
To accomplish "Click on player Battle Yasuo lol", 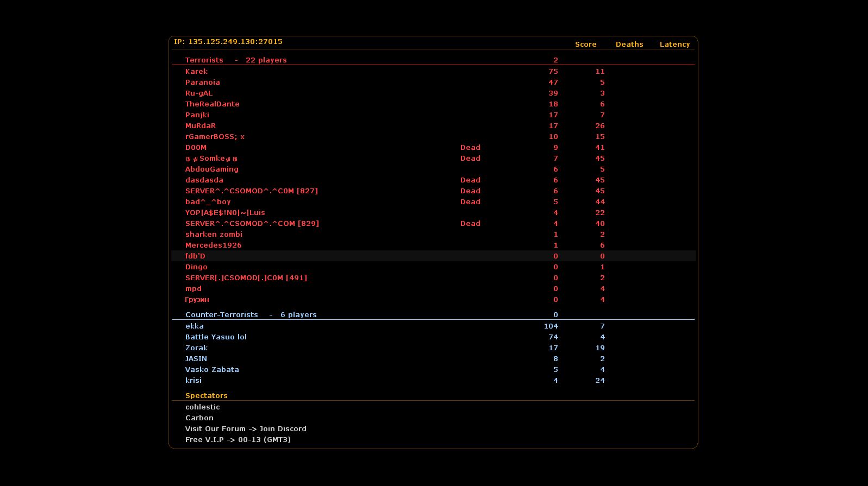I will pos(216,337).
